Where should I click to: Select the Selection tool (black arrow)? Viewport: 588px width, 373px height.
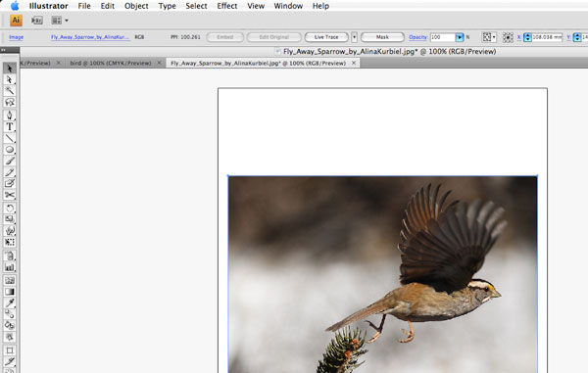tap(10, 69)
